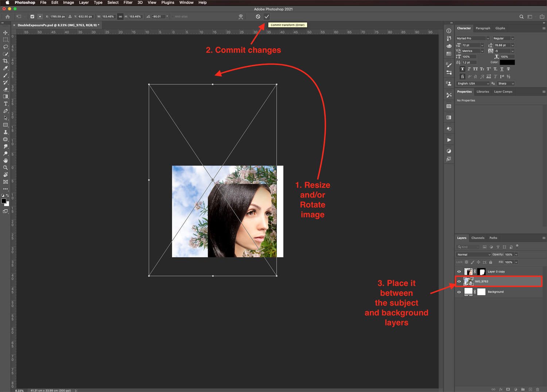547x392 pixels.
Task: Select the Rectangular Marquee tool
Action: [5, 40]
